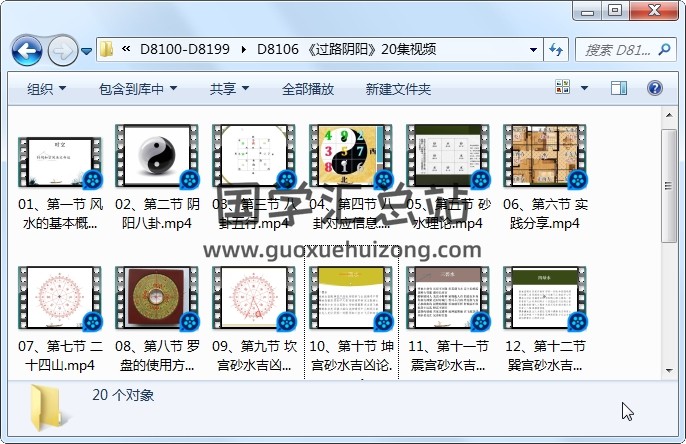The width and height of the screenshot is (686, 444).
Task: Click the 新建文件夹 button
Action: pos(398,89)
